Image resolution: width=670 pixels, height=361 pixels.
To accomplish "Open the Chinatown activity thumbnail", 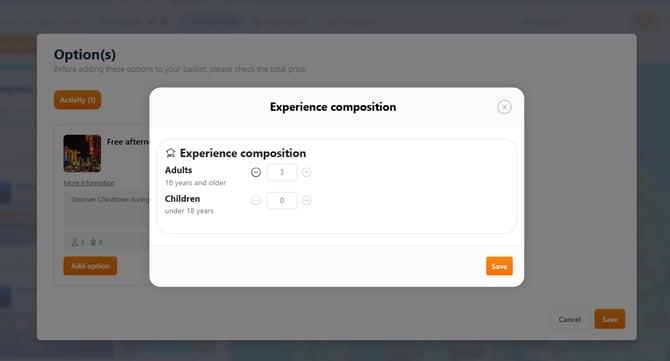I will coord(82,153).
